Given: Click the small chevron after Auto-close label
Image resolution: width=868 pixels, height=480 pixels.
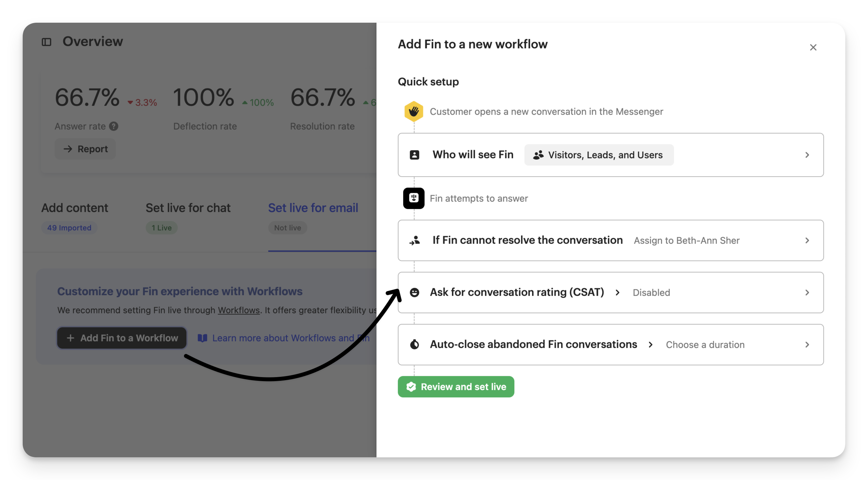Looking at the screenshot, I should click(650, 344).
